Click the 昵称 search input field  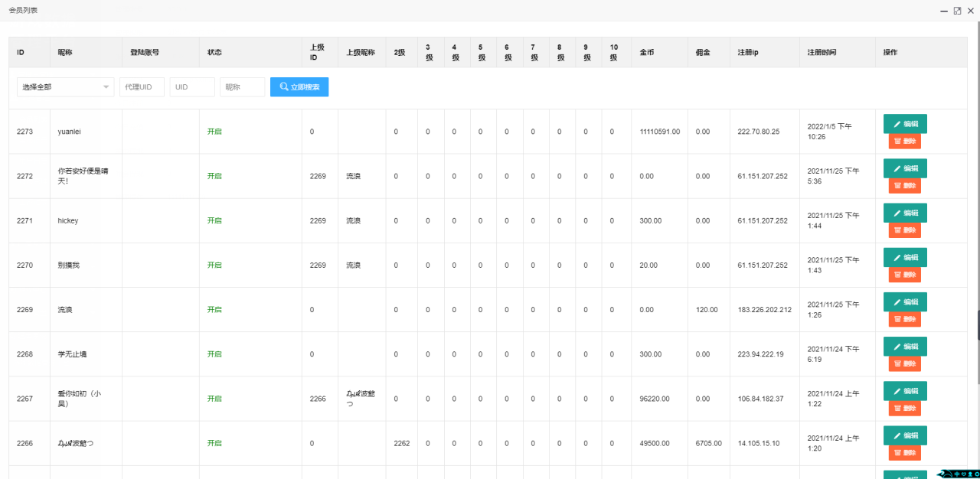pyautogui.click(x=242, y=87)
